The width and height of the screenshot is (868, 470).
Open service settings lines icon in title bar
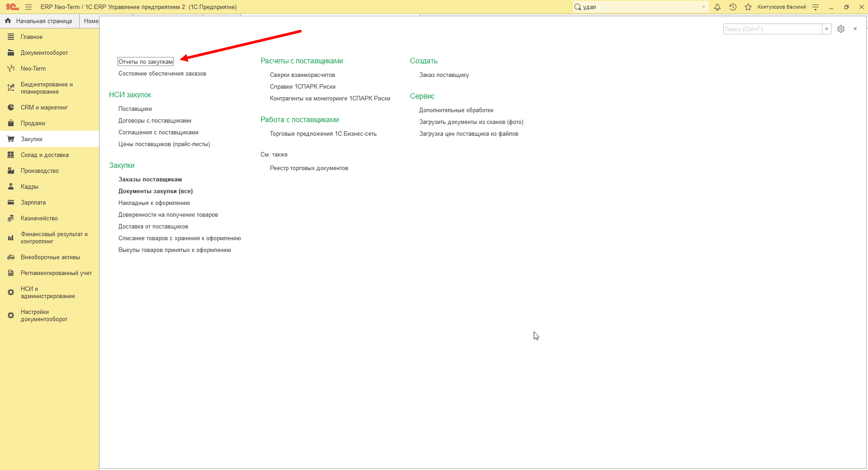816,7
